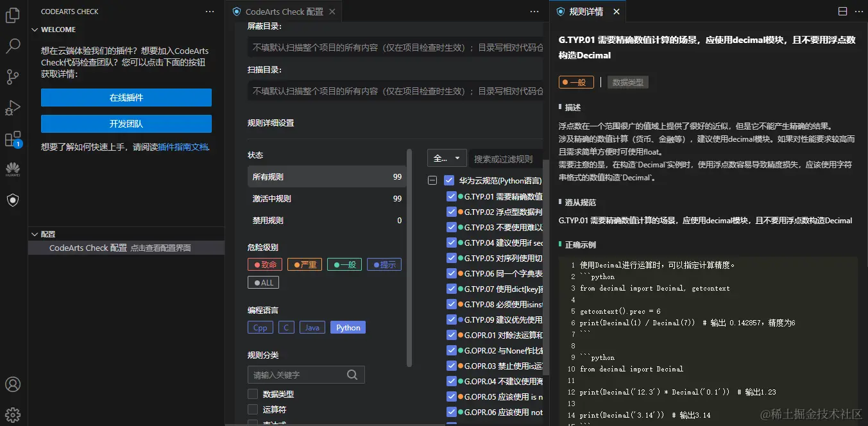Toggle checkbox for rule G.TYP.08

451,304
